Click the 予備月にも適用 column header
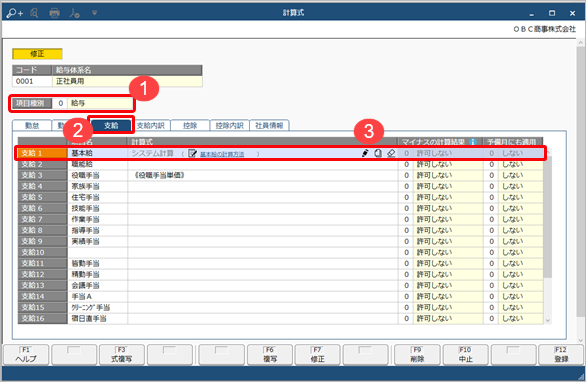Image resolution: width=586 pixels, height=382 pixels. (x=513, y=142)
